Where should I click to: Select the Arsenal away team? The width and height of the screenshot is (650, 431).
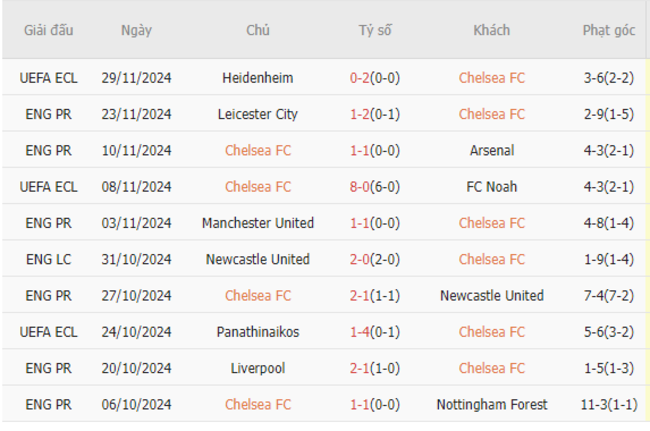[x=492, y=150]
